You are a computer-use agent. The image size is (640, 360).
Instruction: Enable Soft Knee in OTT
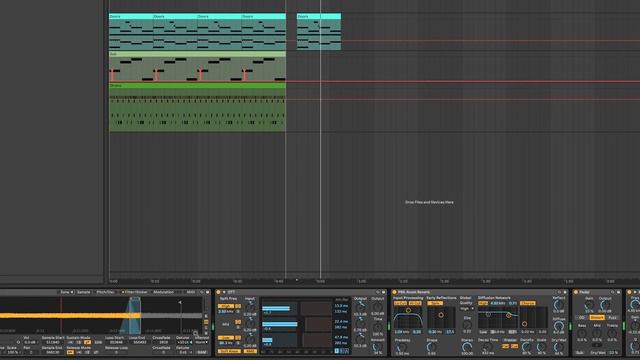(x=229, y=351)
